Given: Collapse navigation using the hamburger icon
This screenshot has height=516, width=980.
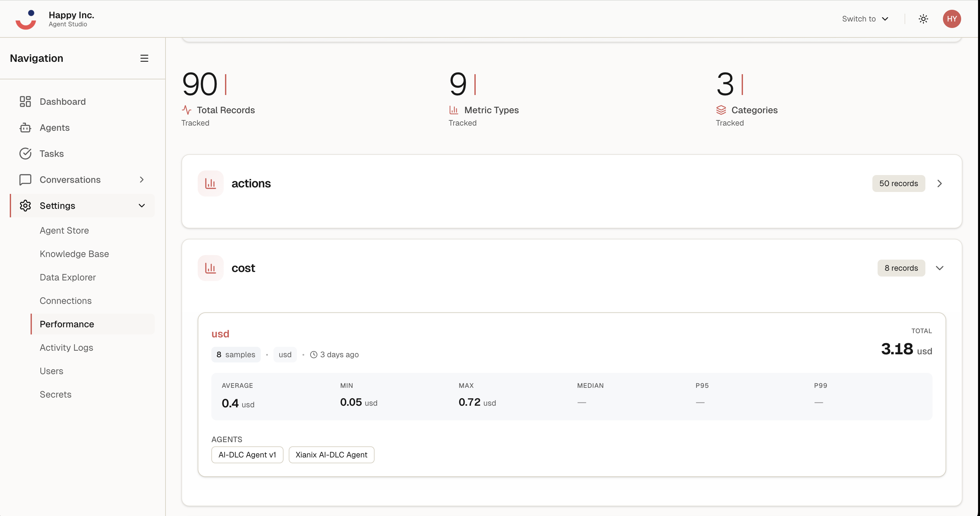Looking at the screenshot, I should pos(144,58).
